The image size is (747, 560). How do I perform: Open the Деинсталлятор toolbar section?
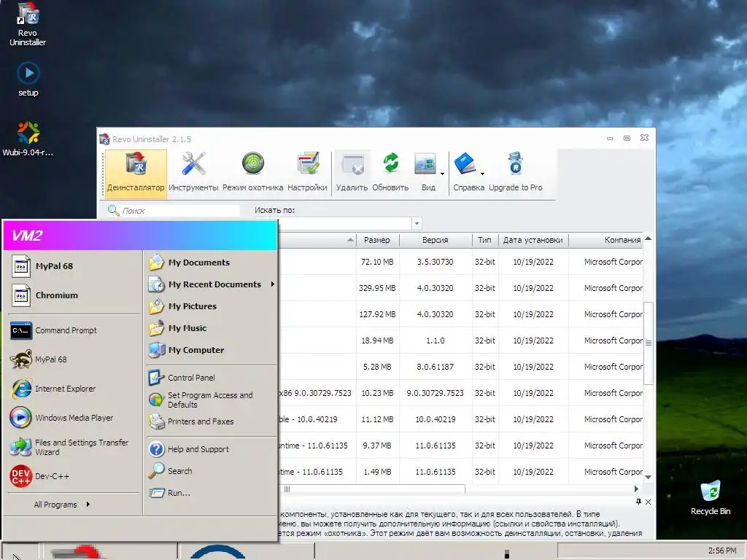tap(136, 172)
